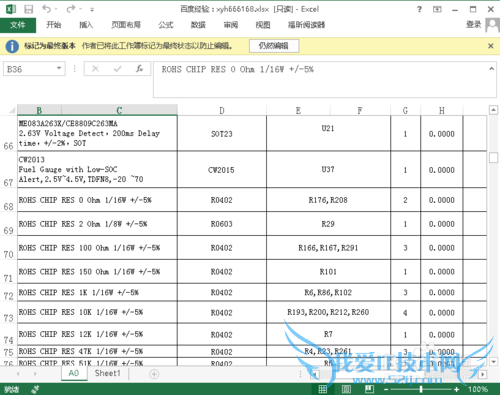Viewport: 500px width, 395px height.
Task: Click cell ROHS CHIP RES 12K 1/16W
Action: coord(97,334)
